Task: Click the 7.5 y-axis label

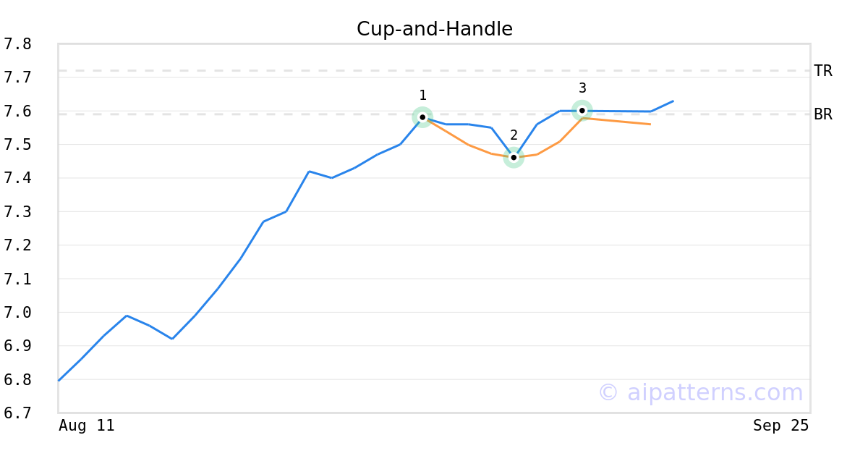Action: [17, 145]
